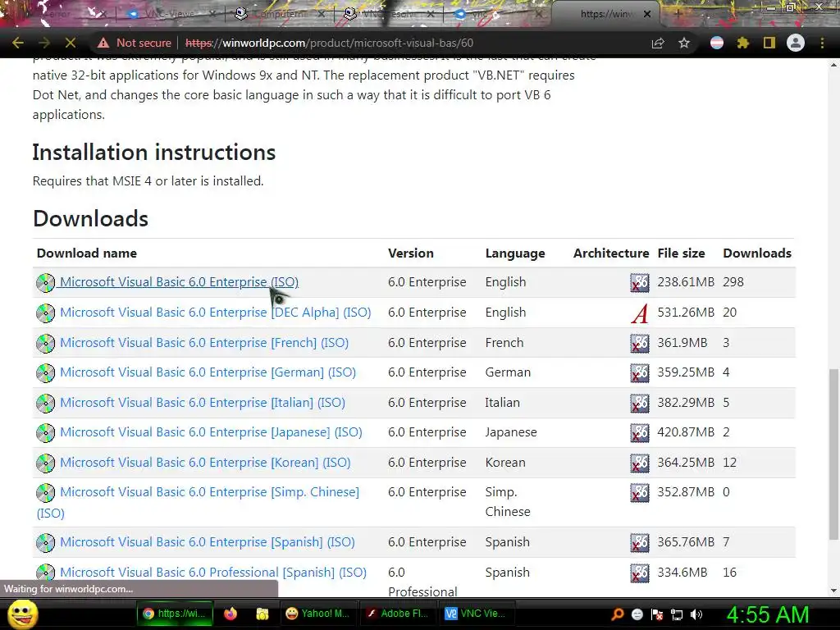Switch to Yahoo! Messenger taskbar button

[317, 614]
